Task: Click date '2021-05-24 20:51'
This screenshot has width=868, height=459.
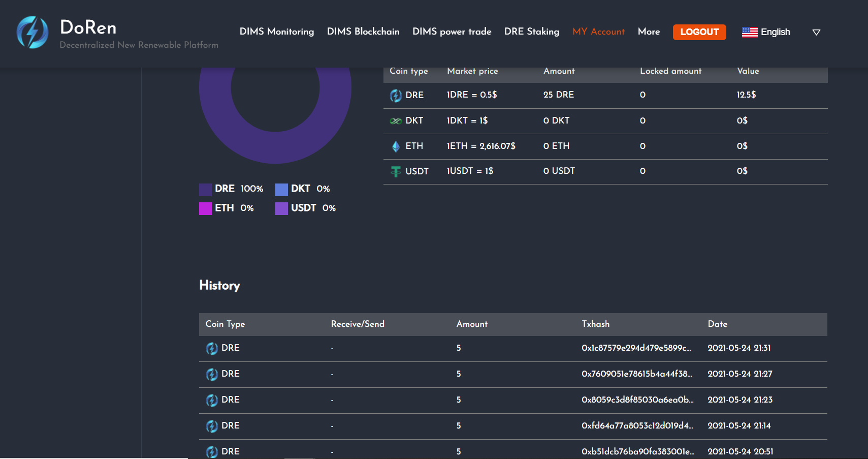Action: point(741,452)
